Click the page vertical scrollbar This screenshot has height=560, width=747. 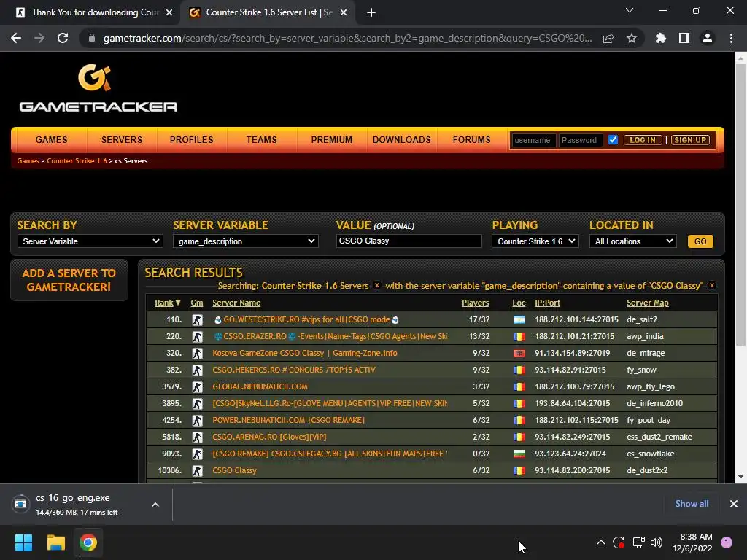[740, 205]
